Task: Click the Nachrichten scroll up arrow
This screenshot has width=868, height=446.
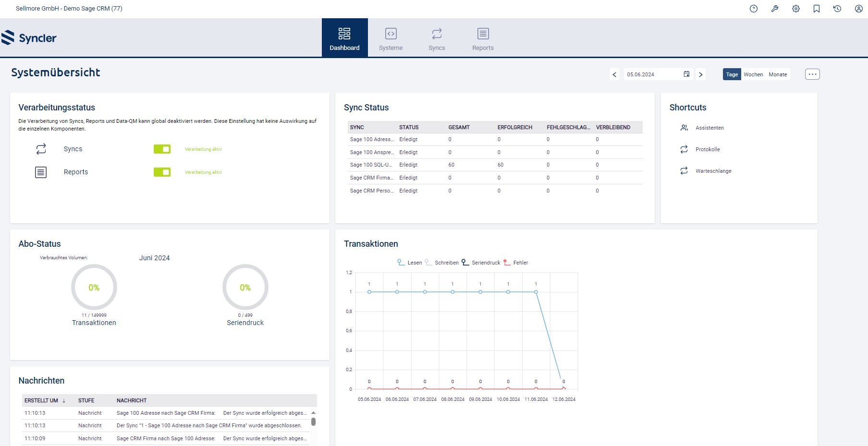Action: point(313,413)
